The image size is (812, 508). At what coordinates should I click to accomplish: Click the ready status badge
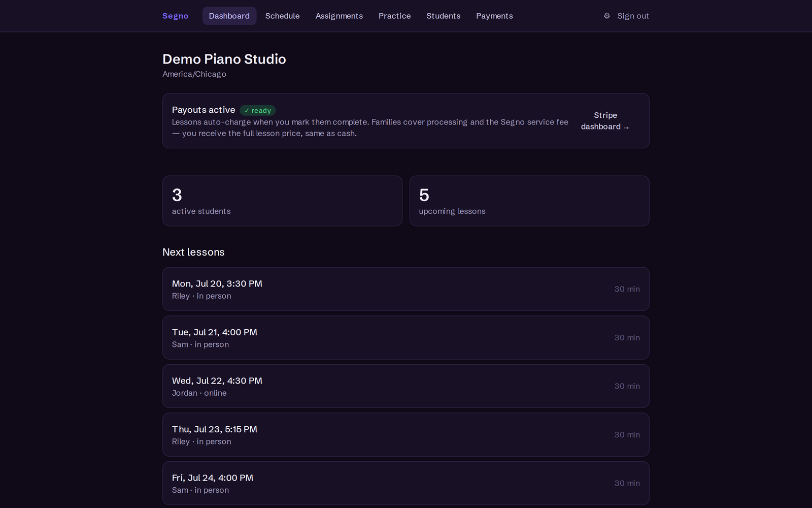tap(258, 110)
